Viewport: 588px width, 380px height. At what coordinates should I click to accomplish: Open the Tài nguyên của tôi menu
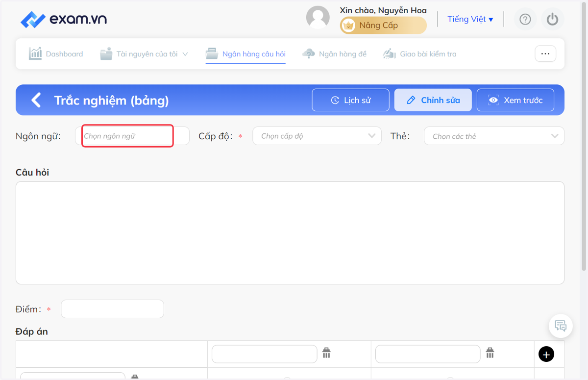click(x=144, y=54)
